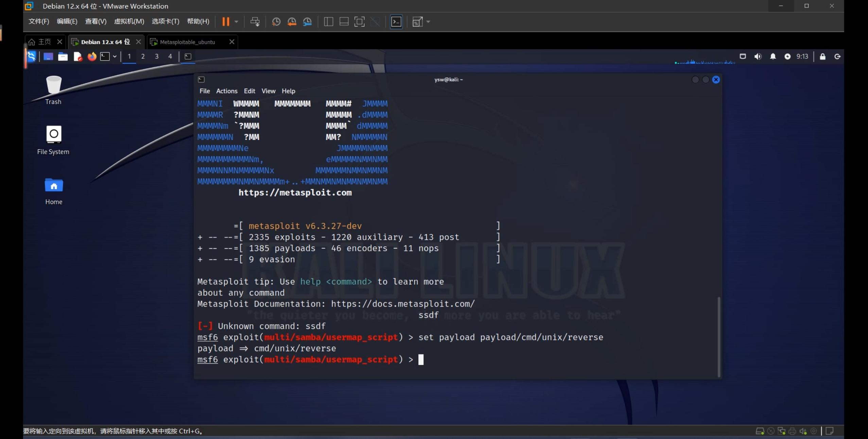Image resolution: width=868 pixels, height=439 pixels.
Task: Send Ctrl+Alt+Del to VM icon
Action: click(255, 22)
